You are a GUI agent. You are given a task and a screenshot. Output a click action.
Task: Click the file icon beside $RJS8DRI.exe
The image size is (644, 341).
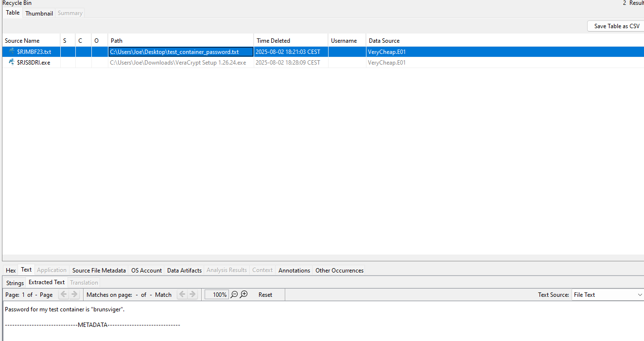(x=11, y=62)
